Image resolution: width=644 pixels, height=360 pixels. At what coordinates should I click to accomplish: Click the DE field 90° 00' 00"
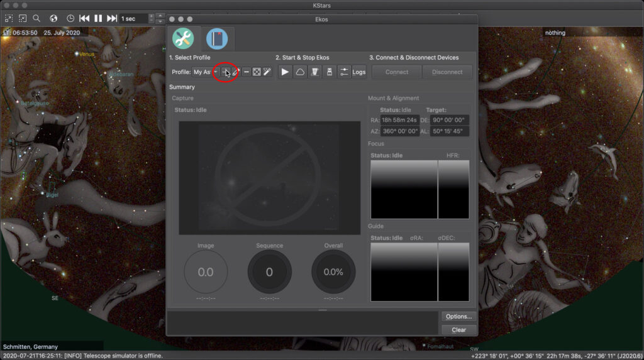click(449, 120)
